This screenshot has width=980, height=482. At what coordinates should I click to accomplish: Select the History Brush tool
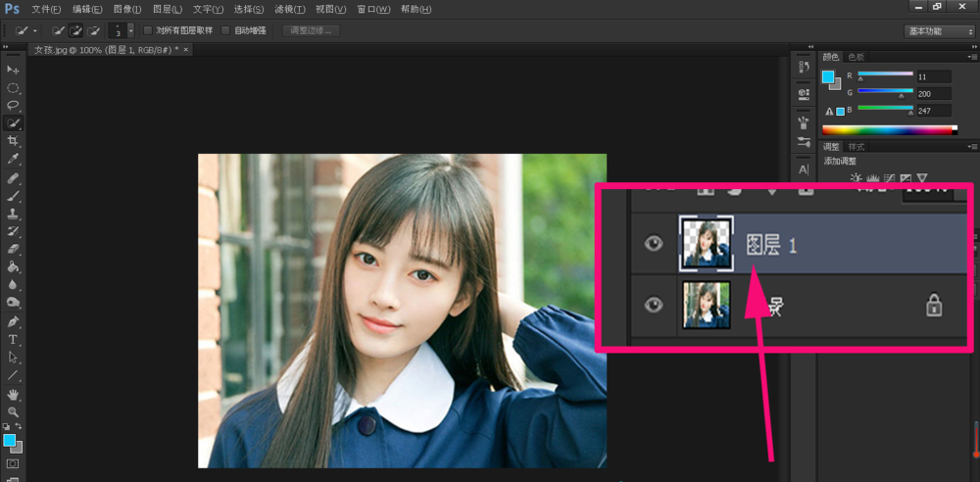(x=13, y=231)
